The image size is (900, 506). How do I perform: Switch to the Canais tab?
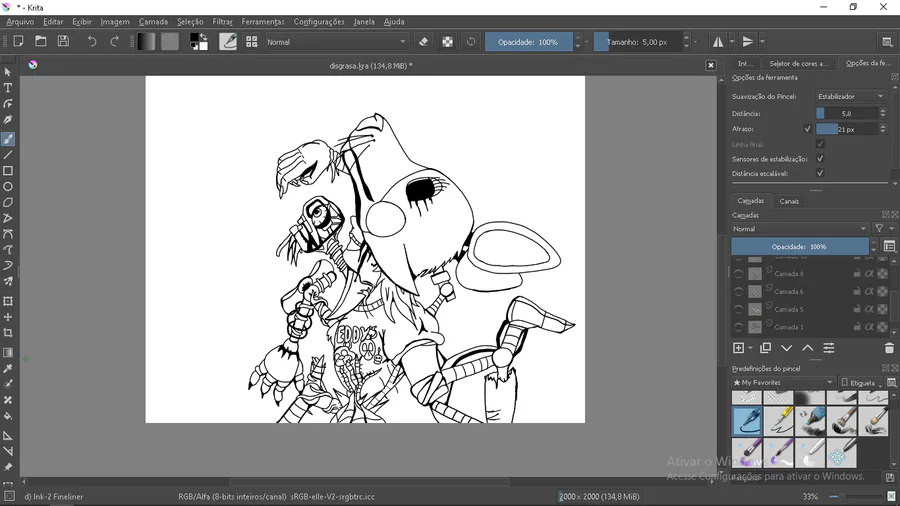[789, 201]
